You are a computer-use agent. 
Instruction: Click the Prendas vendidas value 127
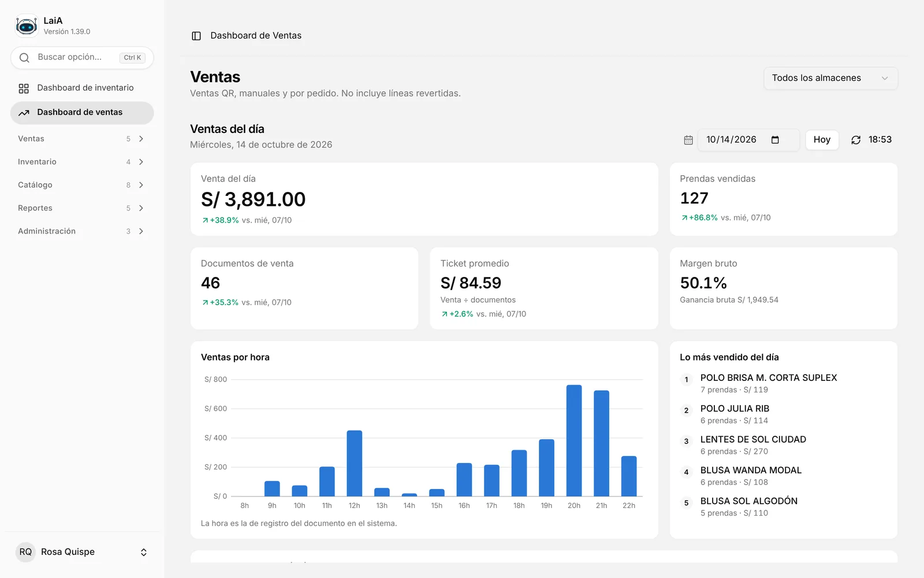(x=694, y=198)
